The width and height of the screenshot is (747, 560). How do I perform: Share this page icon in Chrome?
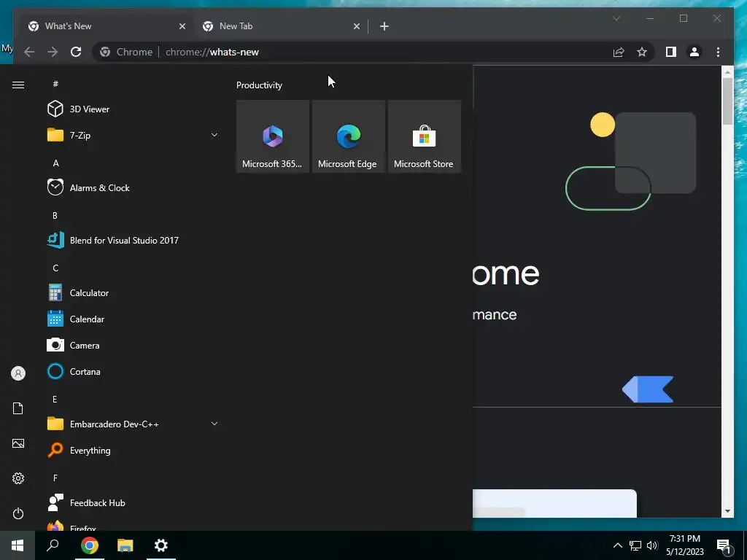click(619, 52)
